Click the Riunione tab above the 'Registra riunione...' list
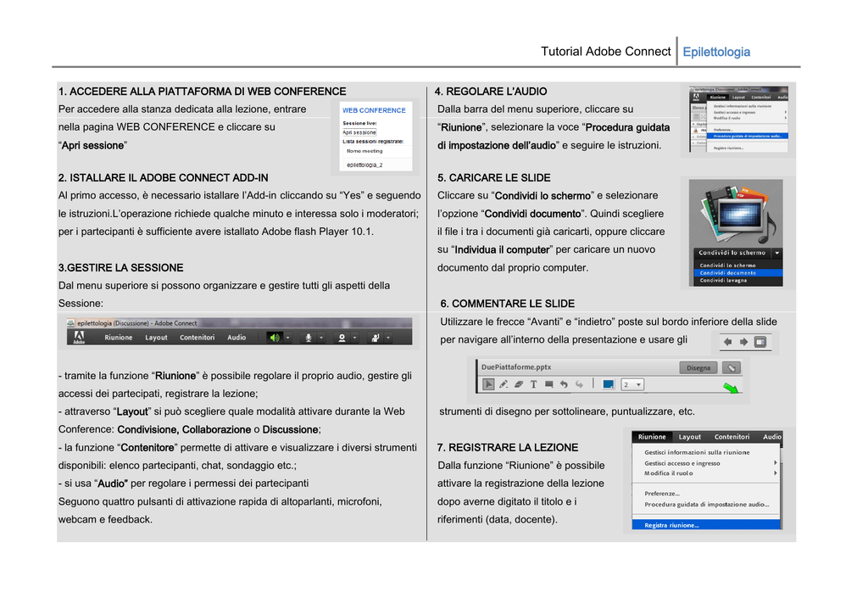This screenshot has height=615, width=868. [652, 437]
